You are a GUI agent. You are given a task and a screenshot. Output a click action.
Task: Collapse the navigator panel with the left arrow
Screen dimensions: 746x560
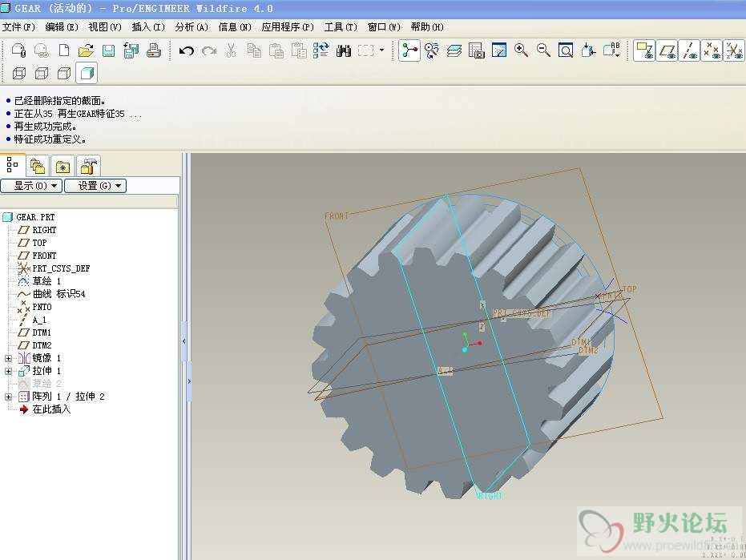[x=184, y=341]
